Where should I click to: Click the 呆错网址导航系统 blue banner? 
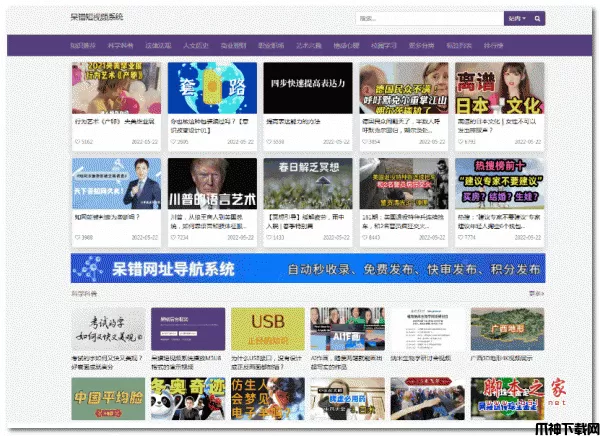(307, 268)
